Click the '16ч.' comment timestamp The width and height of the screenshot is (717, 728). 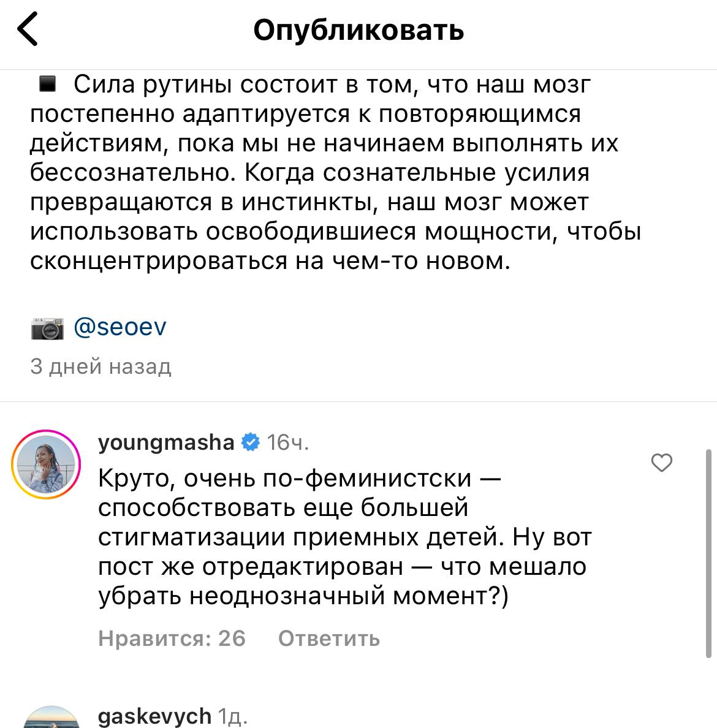coord(288,442)
